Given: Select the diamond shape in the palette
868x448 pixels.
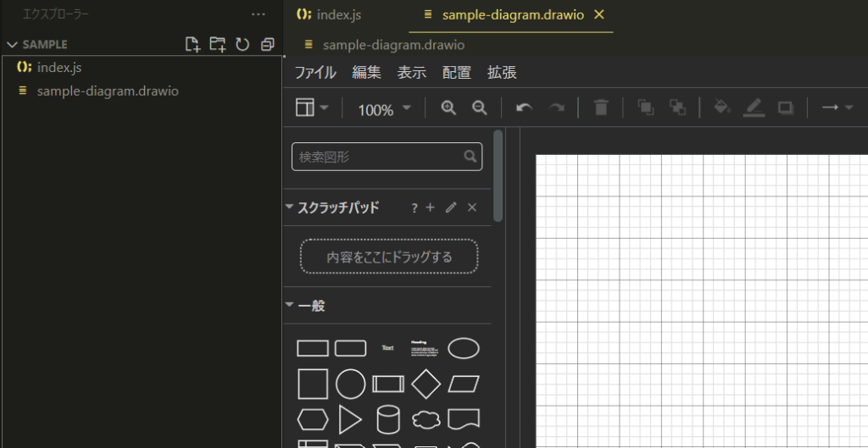Looking at the screenshot, I should (426, 384).
